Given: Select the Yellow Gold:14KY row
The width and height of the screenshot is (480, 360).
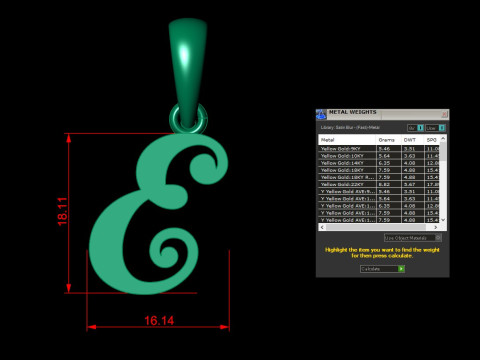Looking at the screenshot, I should [x=379, y=163].
